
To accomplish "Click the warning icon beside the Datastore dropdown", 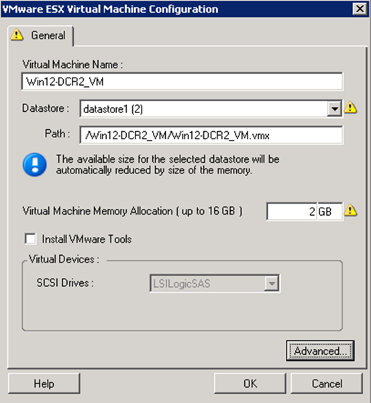I will coord(351,108).
